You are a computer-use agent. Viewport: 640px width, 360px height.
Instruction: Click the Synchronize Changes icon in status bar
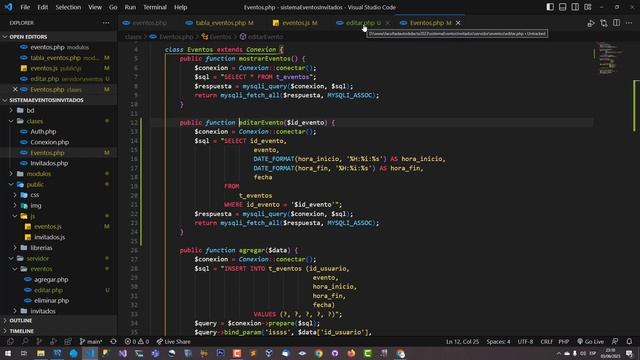coord(113,342)
